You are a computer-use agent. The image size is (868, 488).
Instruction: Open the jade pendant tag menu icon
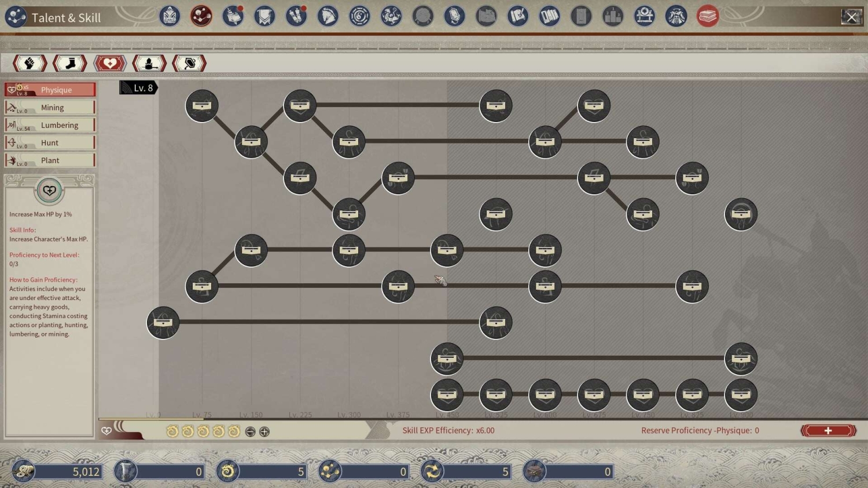click(454, 16)
